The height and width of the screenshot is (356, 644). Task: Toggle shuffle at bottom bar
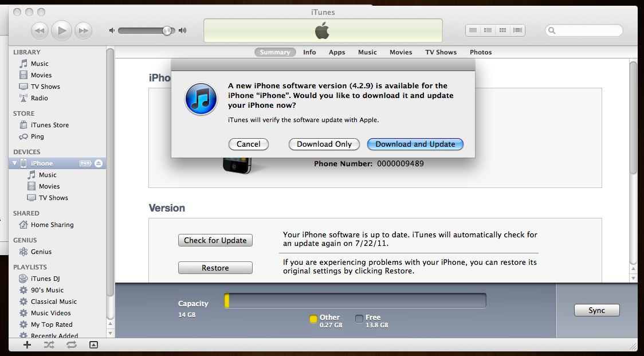click(x=49, y=345)
